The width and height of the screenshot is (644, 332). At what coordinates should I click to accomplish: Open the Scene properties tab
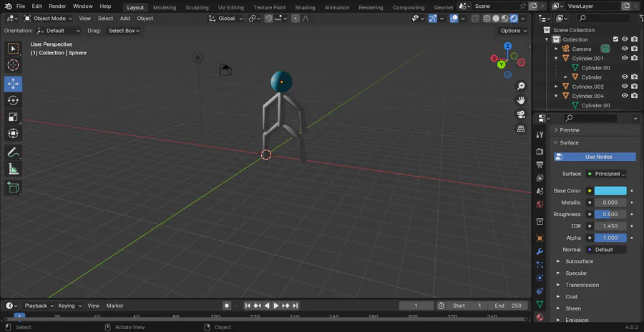click(540, 191)
